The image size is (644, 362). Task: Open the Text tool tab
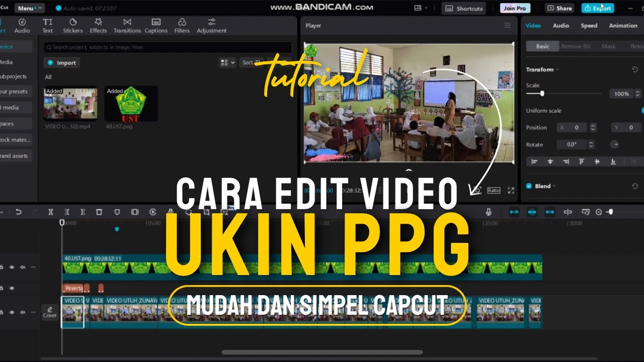[x=47, y=26]
